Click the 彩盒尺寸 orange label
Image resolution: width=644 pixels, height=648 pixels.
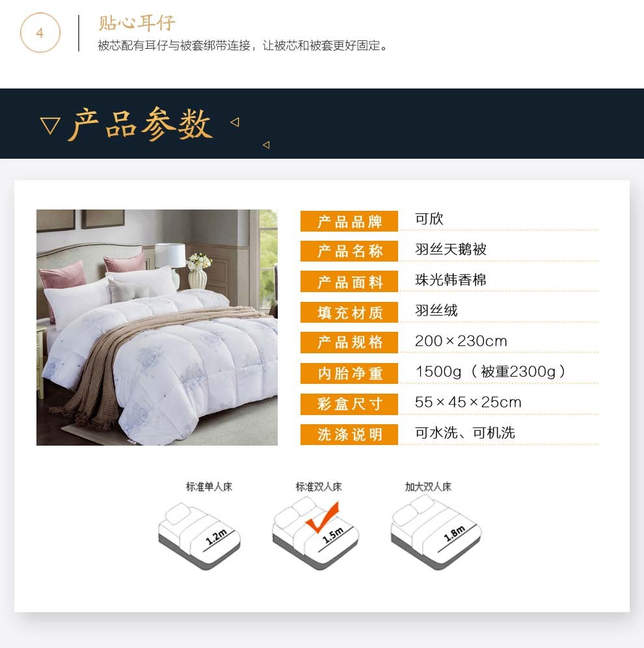click(349, 404)
